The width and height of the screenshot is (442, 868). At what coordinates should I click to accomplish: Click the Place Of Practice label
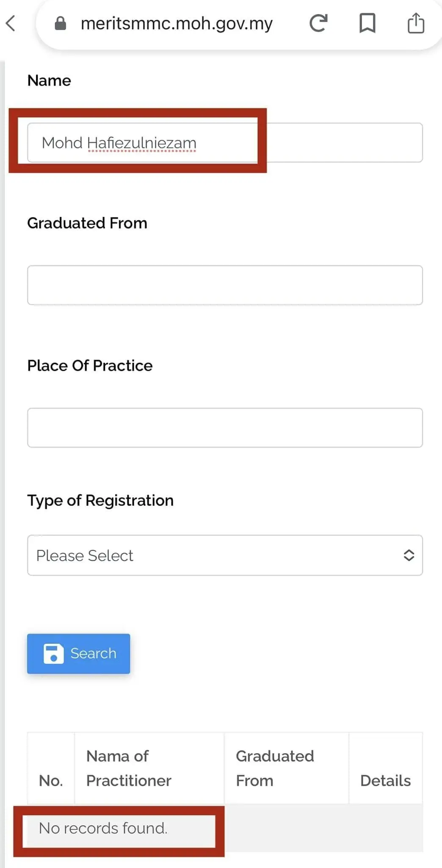(x=90, y=366)
